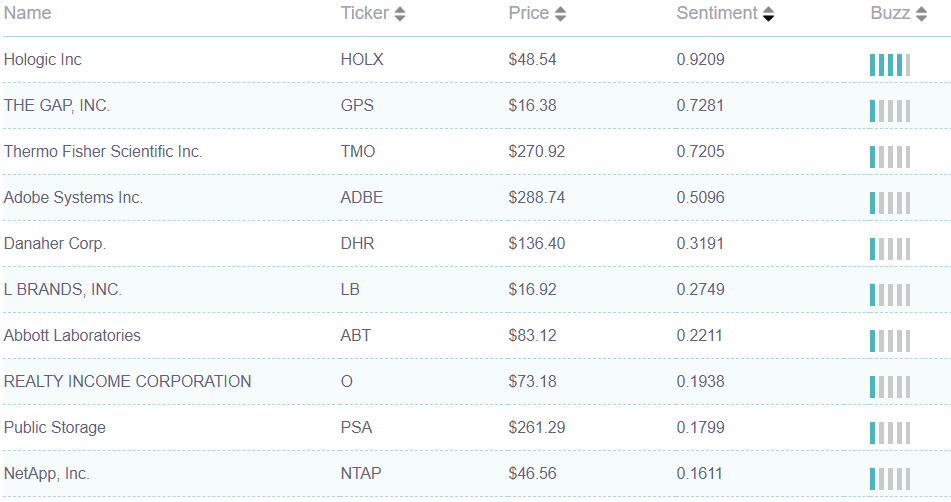This screenshot has height=502, width=951.
Task: Sort table by Ticker column arrows
Action: click(400, 14)
